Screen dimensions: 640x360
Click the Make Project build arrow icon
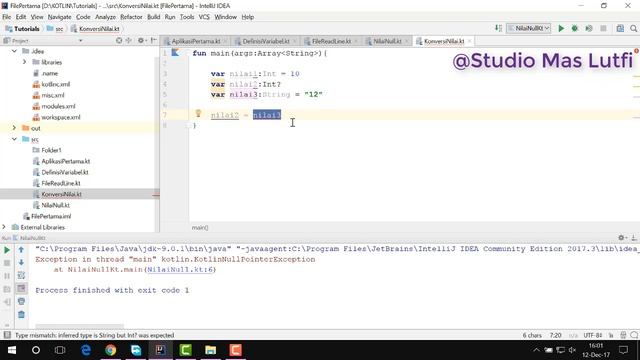[x=498, y=28]
